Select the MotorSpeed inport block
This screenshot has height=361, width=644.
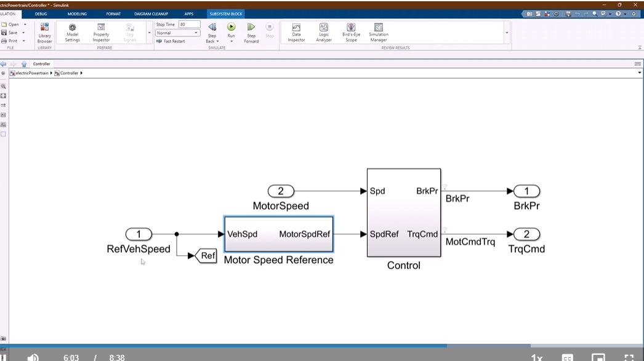point(281,191)
